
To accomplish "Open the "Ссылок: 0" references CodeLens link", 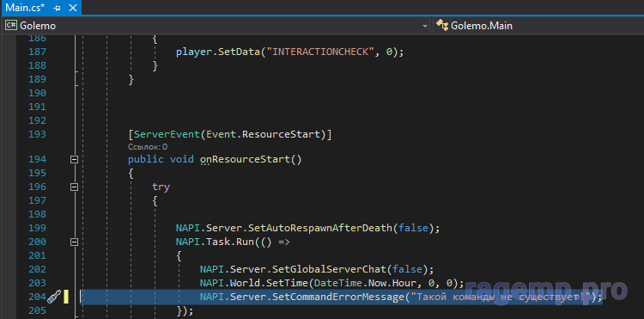I will pos(148,147).
